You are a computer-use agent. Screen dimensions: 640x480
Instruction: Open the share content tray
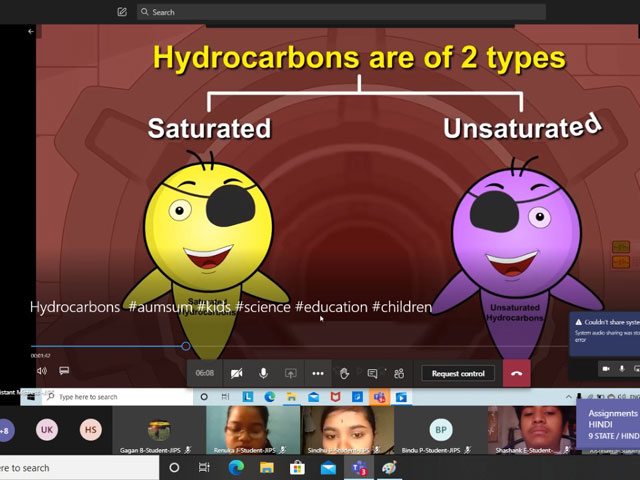(291, 373)
